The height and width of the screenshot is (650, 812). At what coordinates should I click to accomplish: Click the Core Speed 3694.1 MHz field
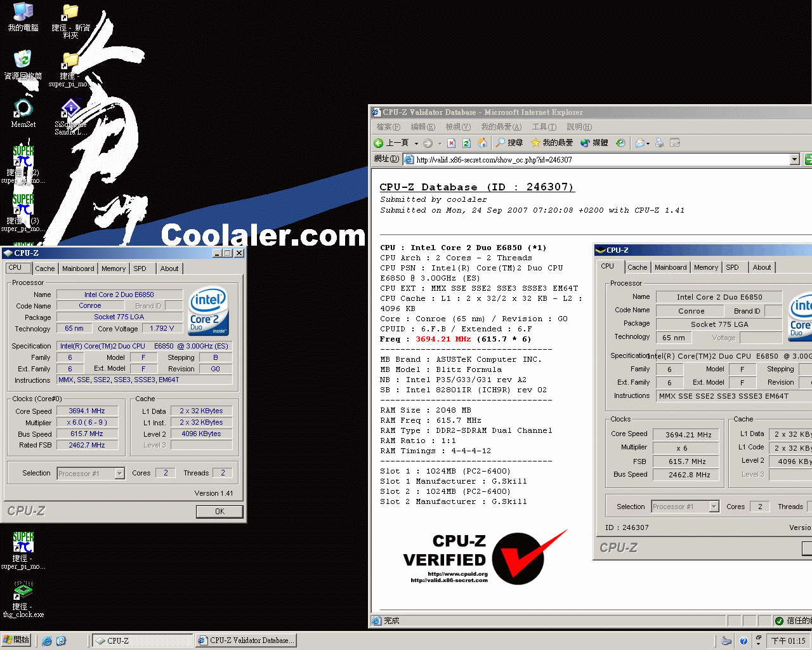(87, 411)
